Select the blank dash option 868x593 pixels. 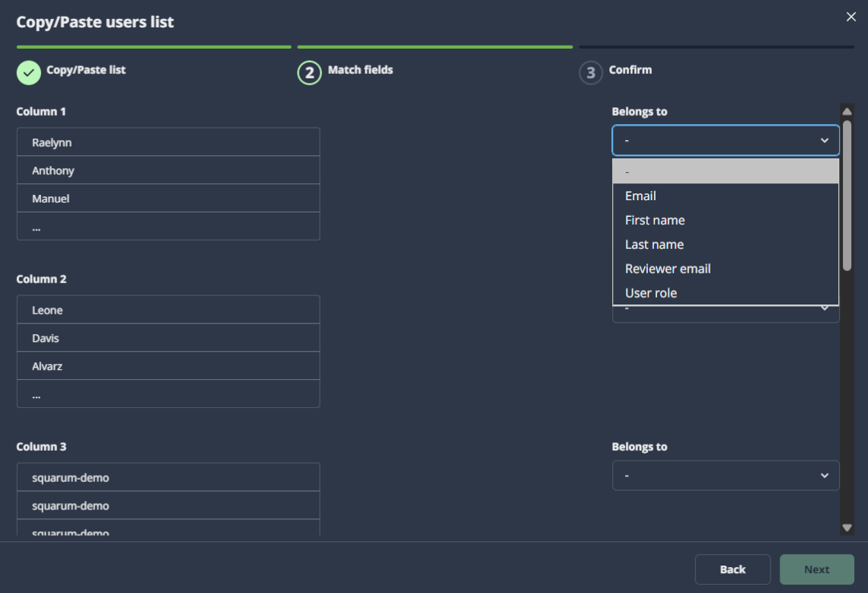725,172
